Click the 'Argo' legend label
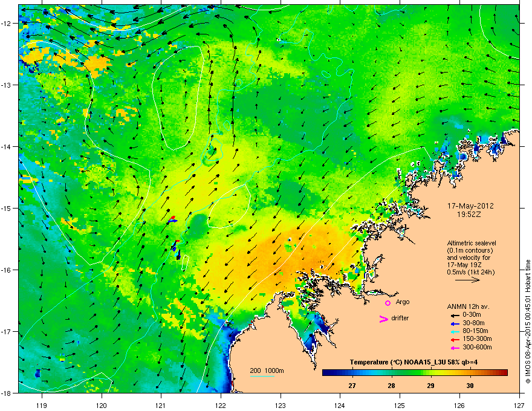This screenshot has height=411, width=532. (x=403, y=302)
